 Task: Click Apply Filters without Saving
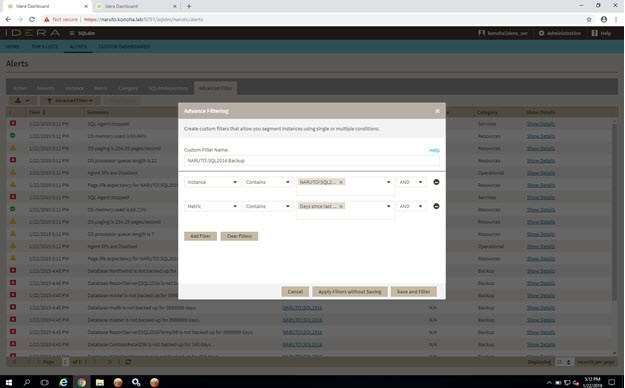[x=350, y=291]
